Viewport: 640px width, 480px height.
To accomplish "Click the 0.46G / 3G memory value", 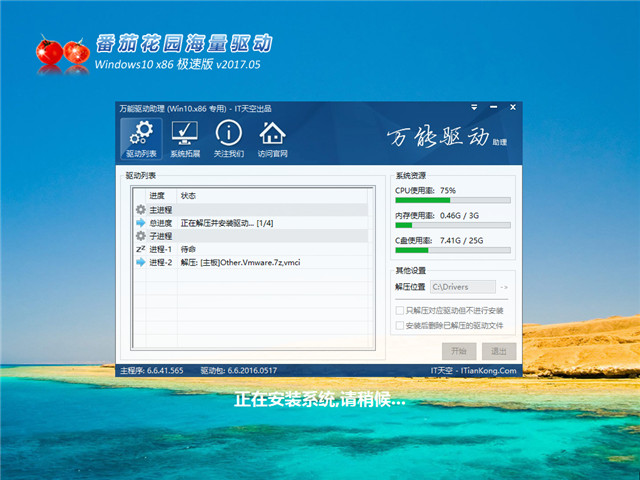I will [x=459, y=215].
